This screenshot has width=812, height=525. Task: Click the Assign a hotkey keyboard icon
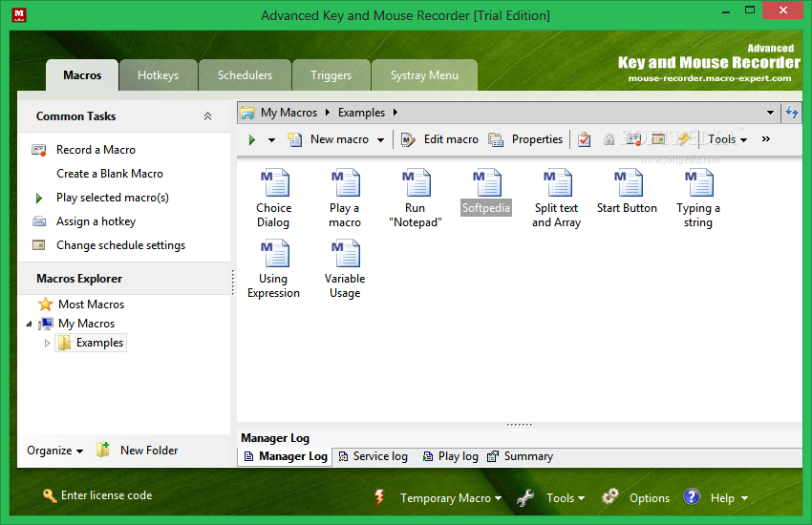[x=39, y=221]
